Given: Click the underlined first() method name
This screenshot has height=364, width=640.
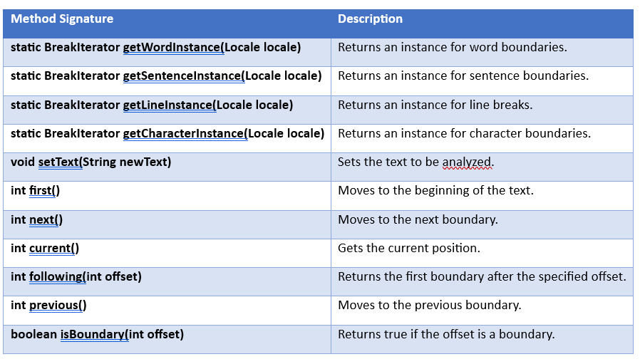Looking at the screenshot, I should (x=44, y=191).
